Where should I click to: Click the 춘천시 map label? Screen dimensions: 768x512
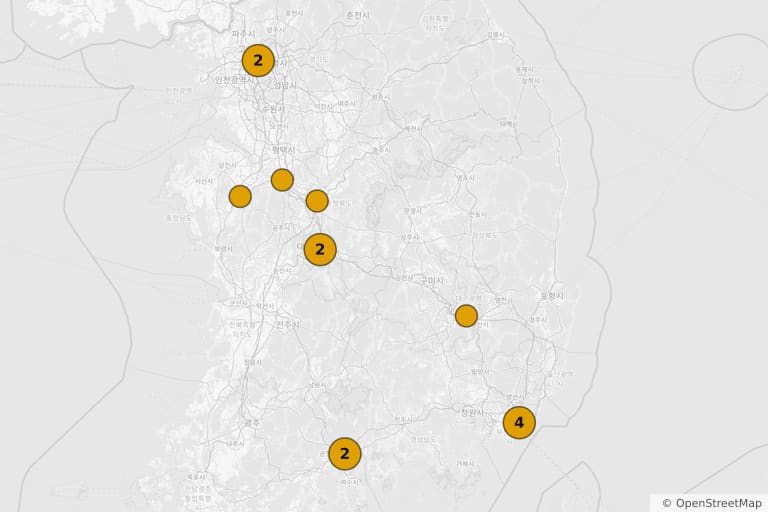click(x=358, y=16)
